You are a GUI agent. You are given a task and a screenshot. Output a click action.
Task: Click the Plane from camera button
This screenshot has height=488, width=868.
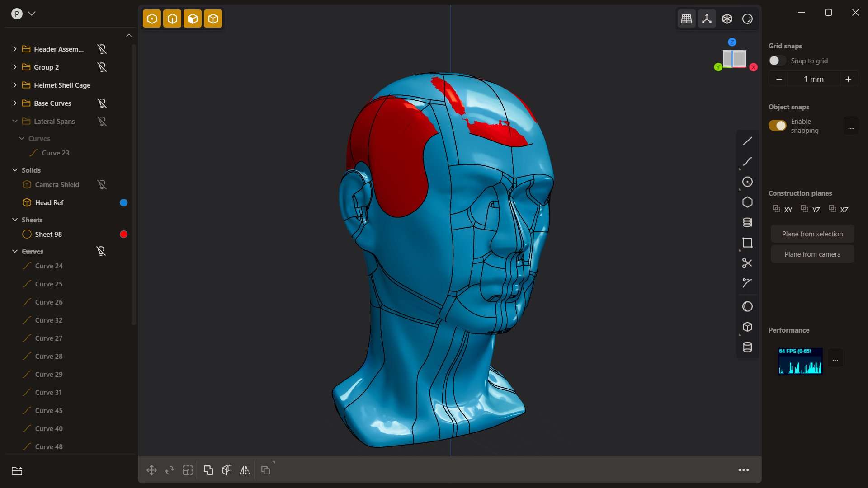[812, 254]
